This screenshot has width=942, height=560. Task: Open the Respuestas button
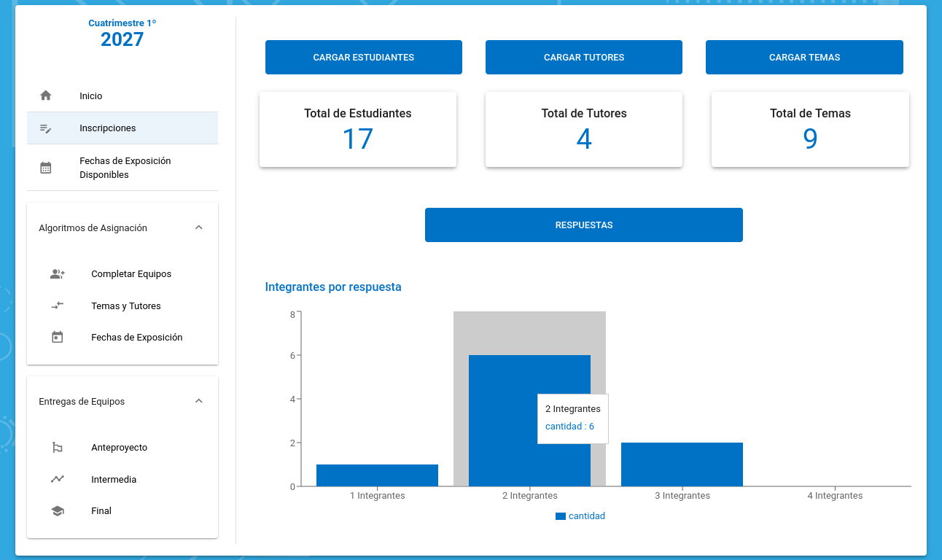point(583,225)
